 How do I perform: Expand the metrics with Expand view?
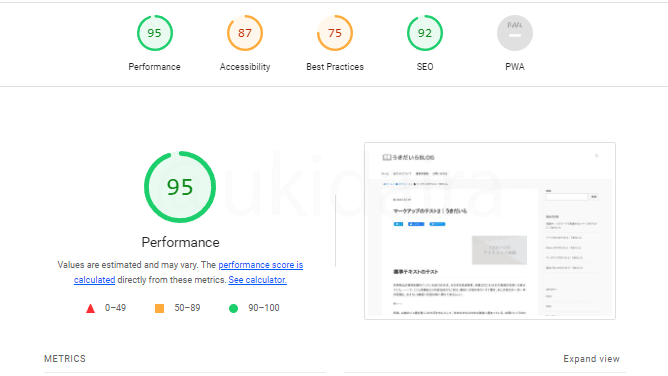pos(591,359)
